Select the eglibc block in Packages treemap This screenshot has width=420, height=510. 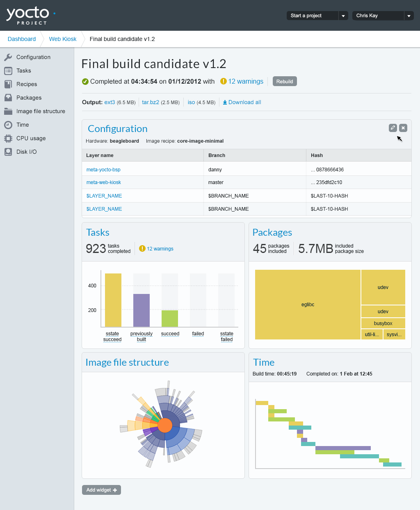[x=308, y=305]
